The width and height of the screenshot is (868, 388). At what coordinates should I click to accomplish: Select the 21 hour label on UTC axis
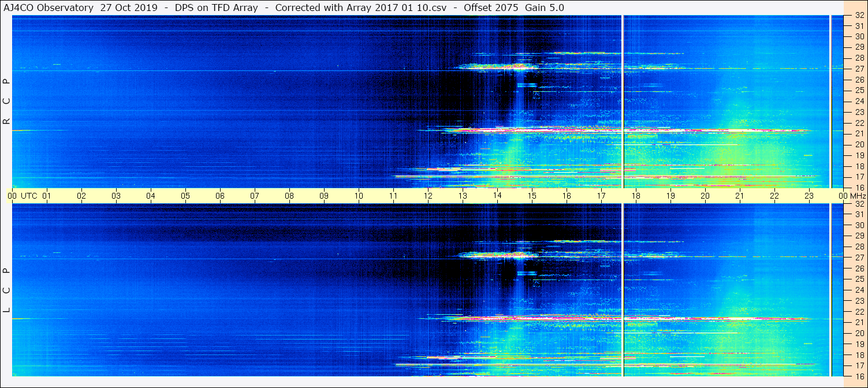740,196
